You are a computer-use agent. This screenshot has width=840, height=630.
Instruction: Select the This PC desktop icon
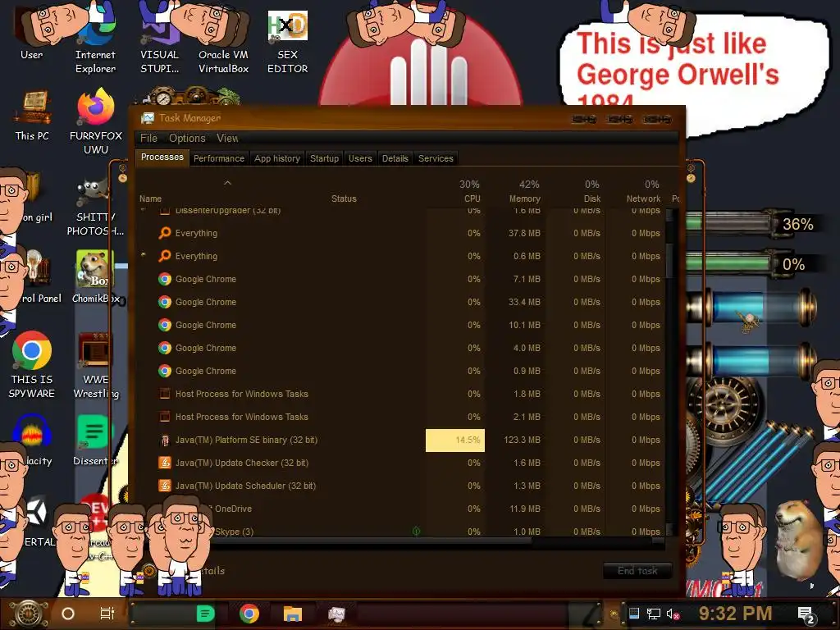coord(32,115)
